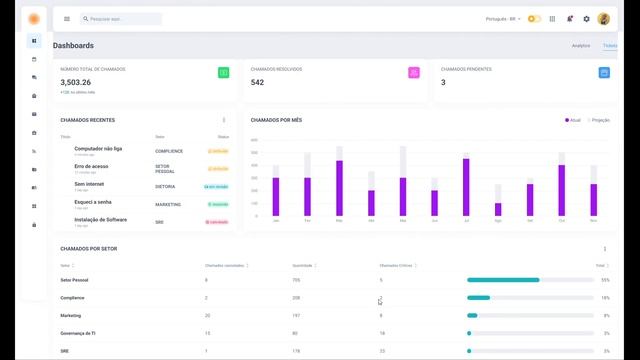
Task: Click the blue chamados pendentes card icon
Action: 604,73
